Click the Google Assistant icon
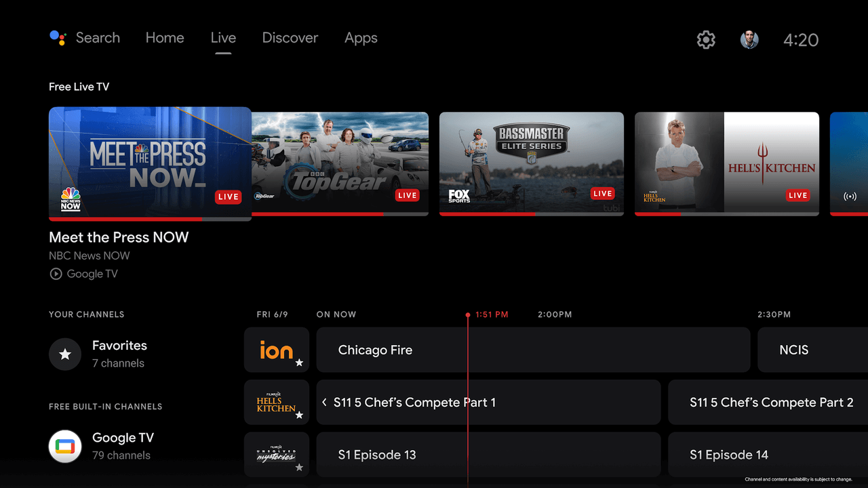 (58, 39)
